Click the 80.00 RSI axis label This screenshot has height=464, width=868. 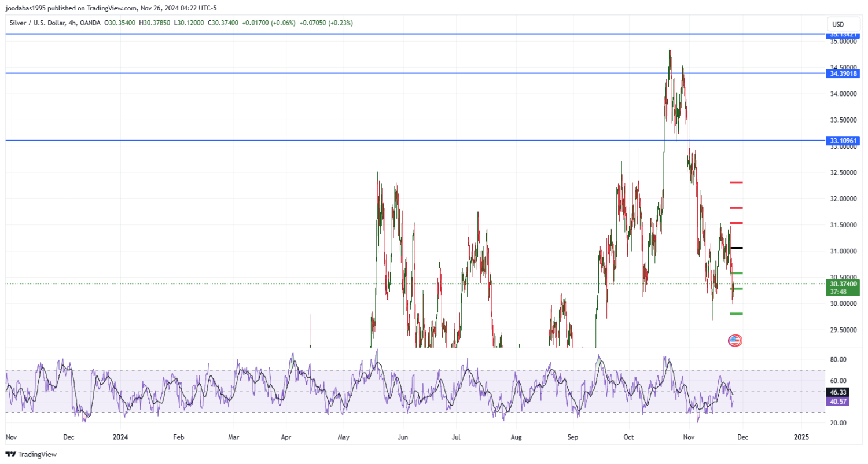[838, 360]
